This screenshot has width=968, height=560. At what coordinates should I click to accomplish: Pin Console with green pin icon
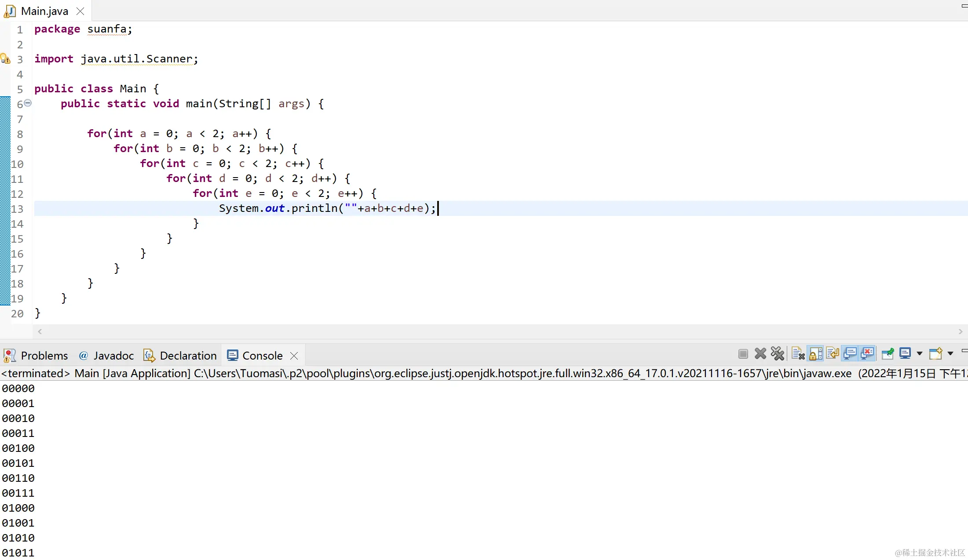(x=888, y=354)
